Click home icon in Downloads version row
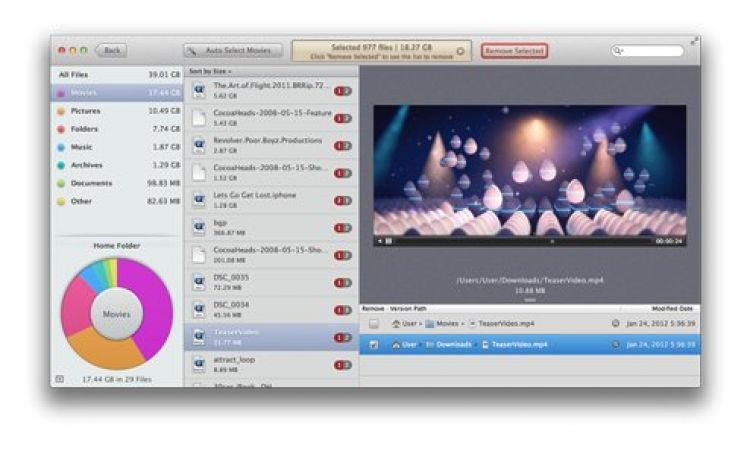 [x=396, y=345]
